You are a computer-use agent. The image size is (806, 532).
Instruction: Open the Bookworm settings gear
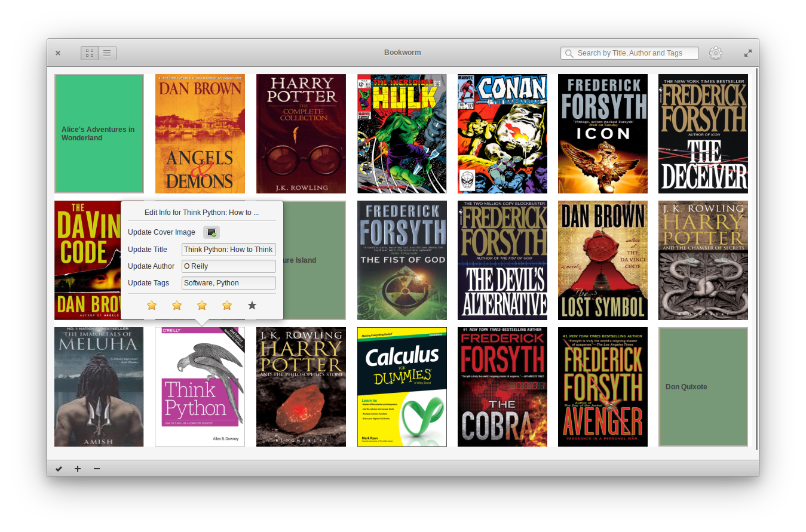click(715, 53)
